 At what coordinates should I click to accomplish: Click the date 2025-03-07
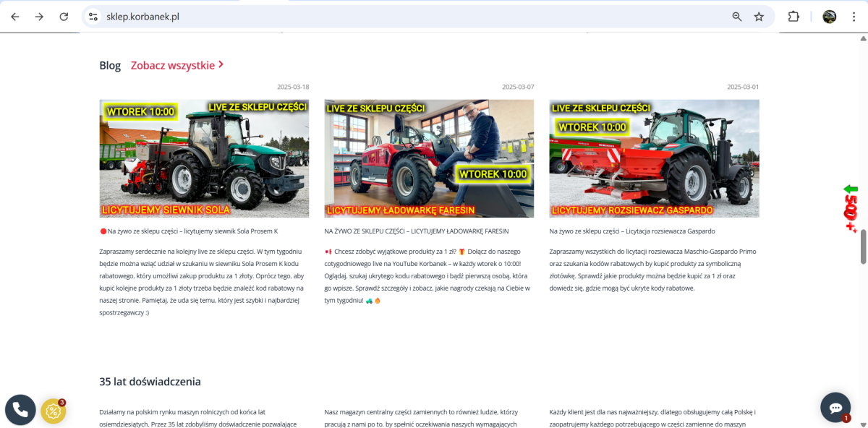pyautogui.click(x=518, y=87)
